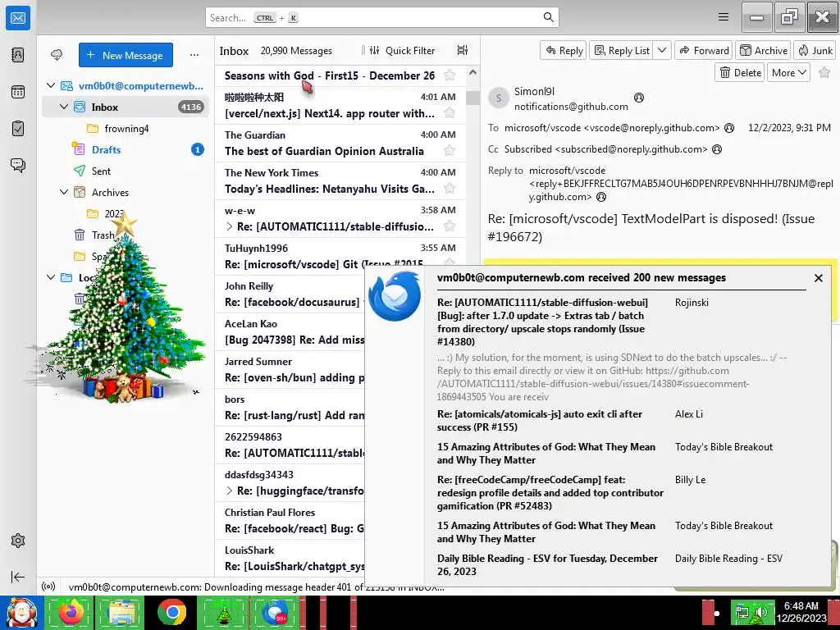Open the Drafts folder
The width and height of the screenshot is (840, 630).
(x=126, y=149)
